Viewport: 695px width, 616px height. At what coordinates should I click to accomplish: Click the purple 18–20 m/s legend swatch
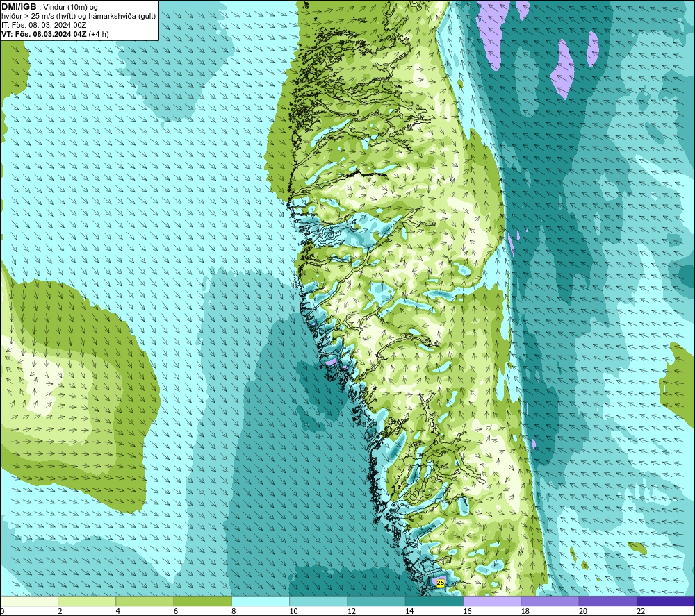pos(550,601)
